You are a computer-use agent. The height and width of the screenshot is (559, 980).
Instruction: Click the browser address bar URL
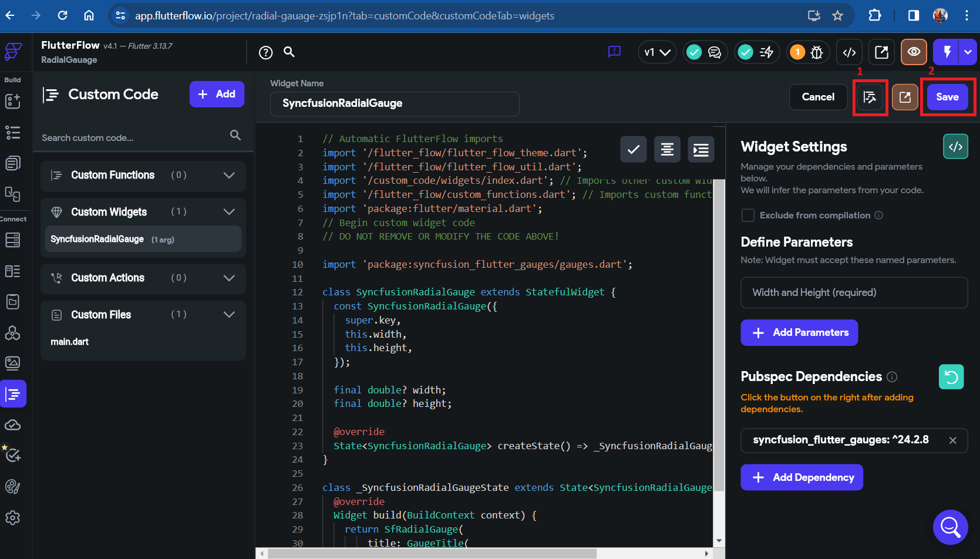pos(345,16)
